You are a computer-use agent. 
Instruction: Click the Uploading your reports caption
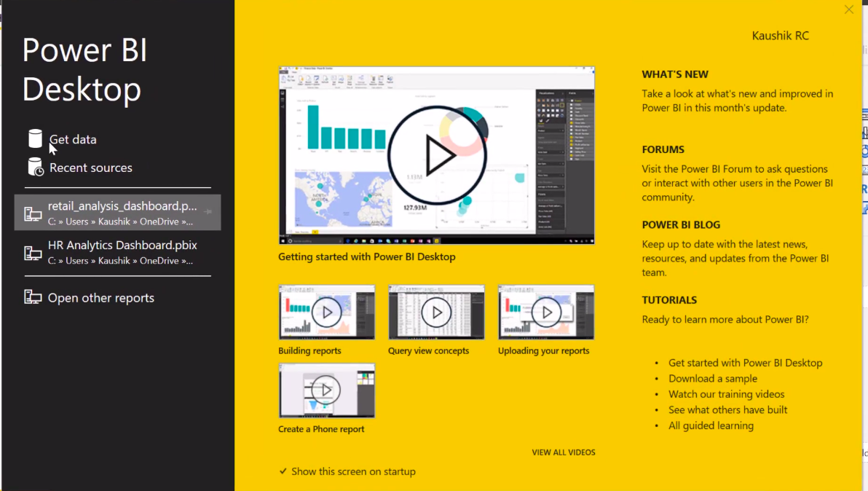pyautogui.click(x=544, y=350)
